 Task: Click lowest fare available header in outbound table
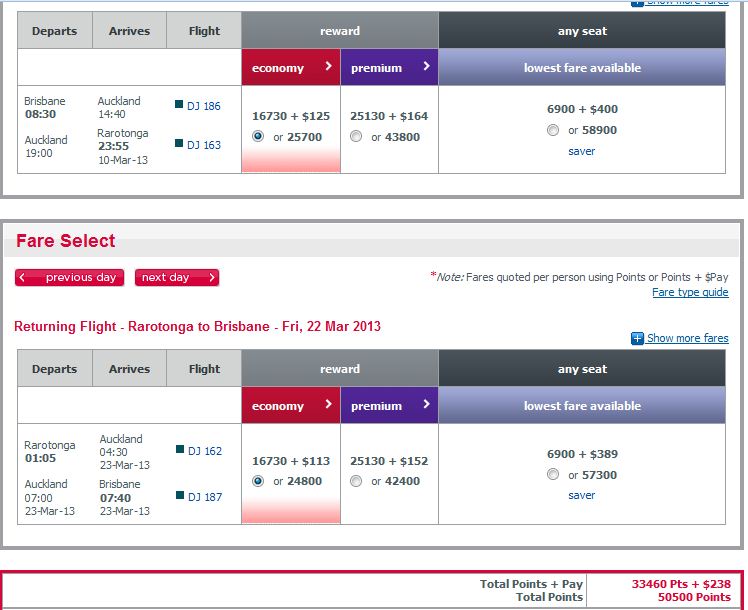[x=582, y=67]
